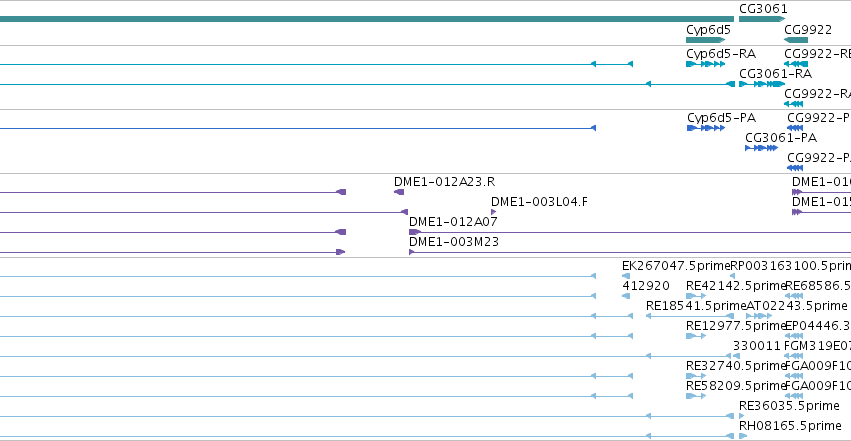Viewport: 851px width, 441px height.
Task: Click the RH08165.5prime EST label
Action: 790,426
